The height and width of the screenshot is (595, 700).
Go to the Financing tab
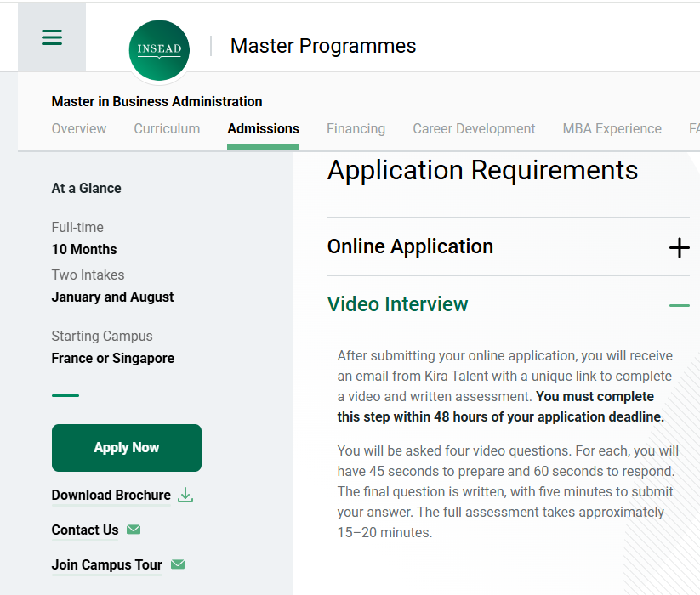[x=356, y=129]
